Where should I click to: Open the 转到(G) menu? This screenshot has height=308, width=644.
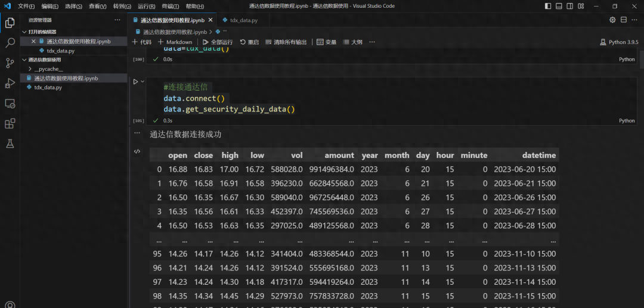(122, 6)
